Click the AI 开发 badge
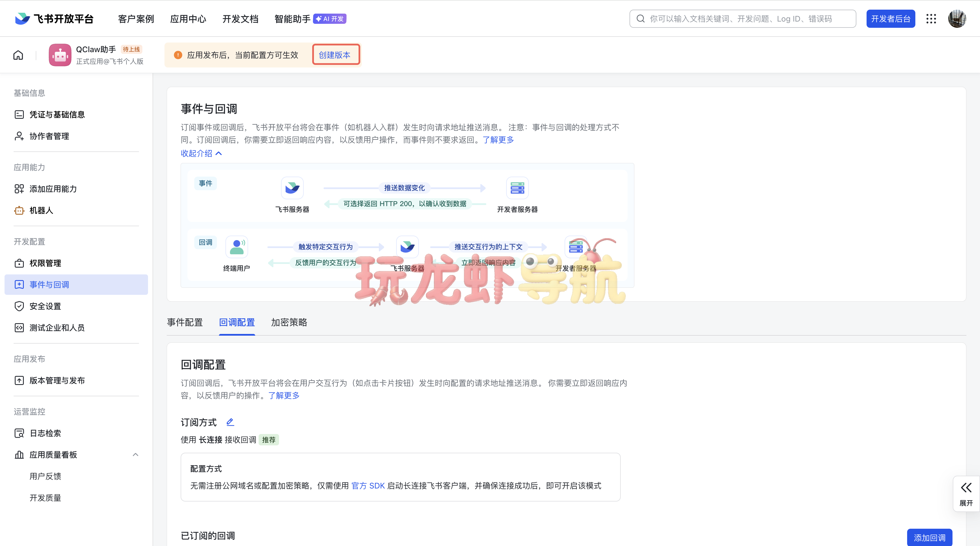The width and height of the screenshot is (980, 546). (x=330, y=19)
